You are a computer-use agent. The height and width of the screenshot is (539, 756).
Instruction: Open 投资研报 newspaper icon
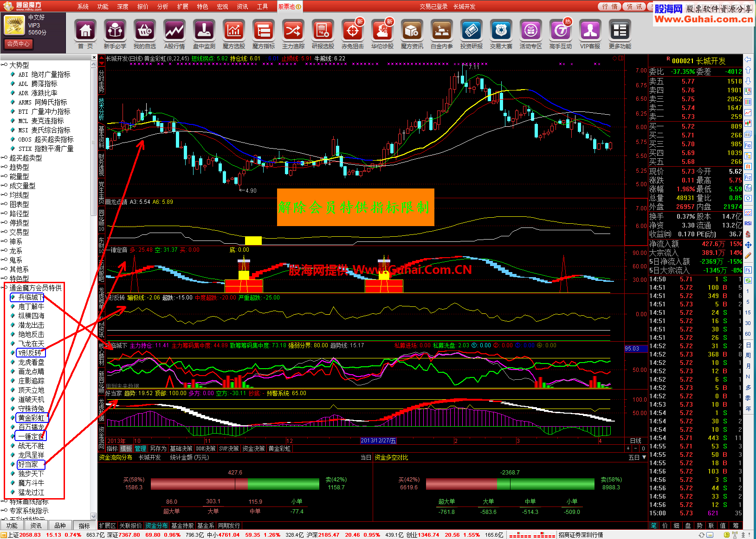[472, 34]
